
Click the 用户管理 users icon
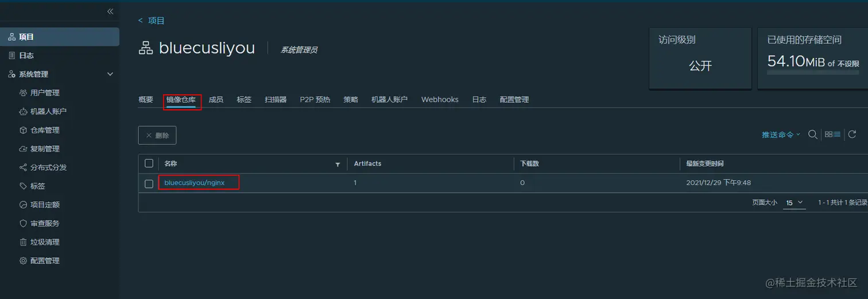[x=23, y=93]
